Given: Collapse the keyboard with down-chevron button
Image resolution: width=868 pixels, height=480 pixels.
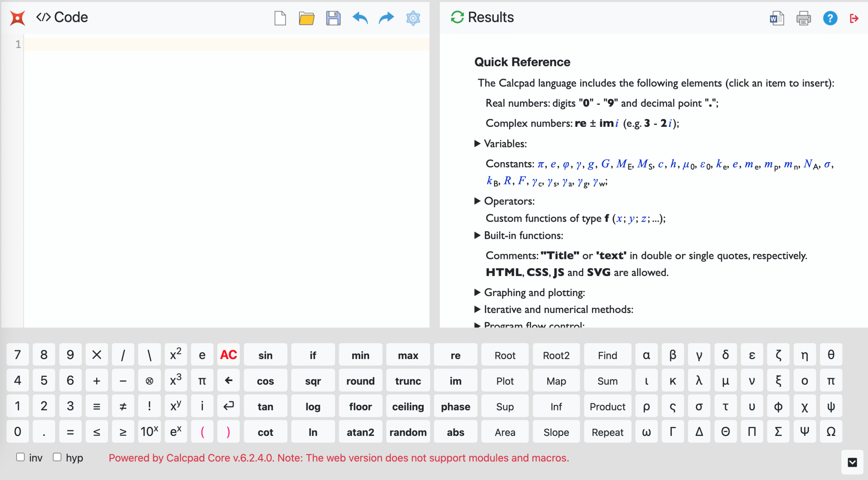Looking at the screenshot, I should tap(852, 462).
